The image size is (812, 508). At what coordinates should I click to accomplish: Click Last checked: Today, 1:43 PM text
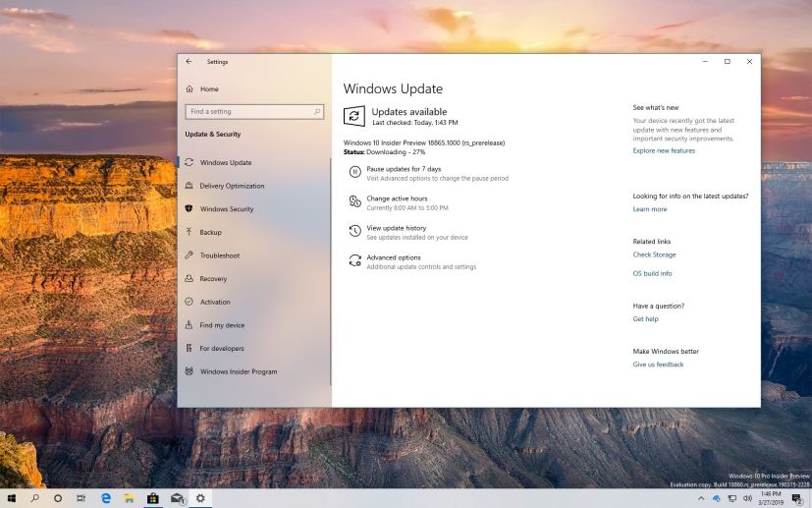[415, 123]
